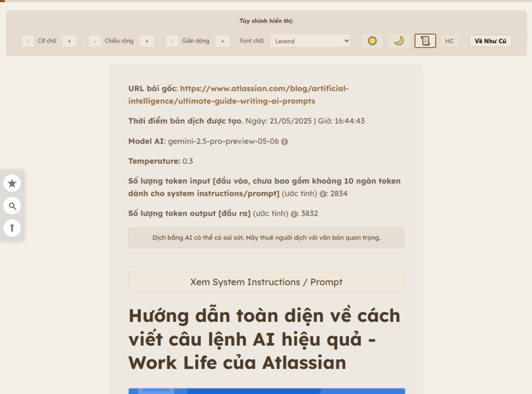Open the Font chữ Lexend dropdown
This screenshot has height=394, width=532.
click(310, 41)
